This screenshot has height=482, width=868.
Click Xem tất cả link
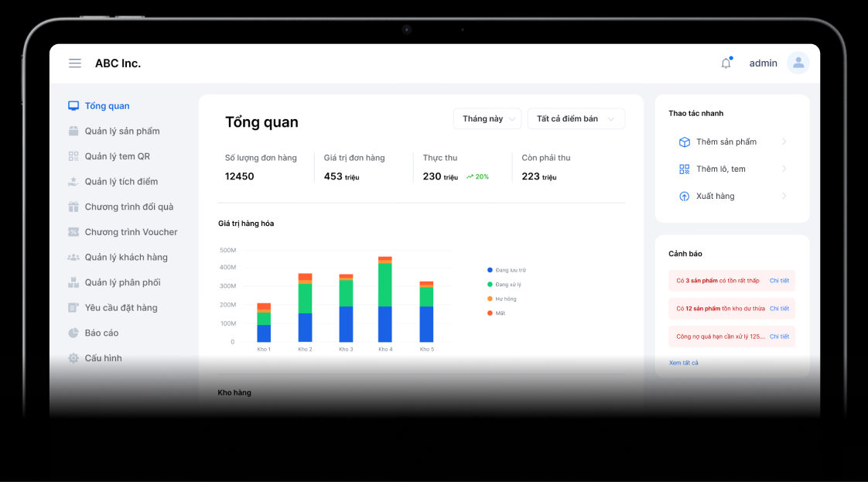point(683,363)
